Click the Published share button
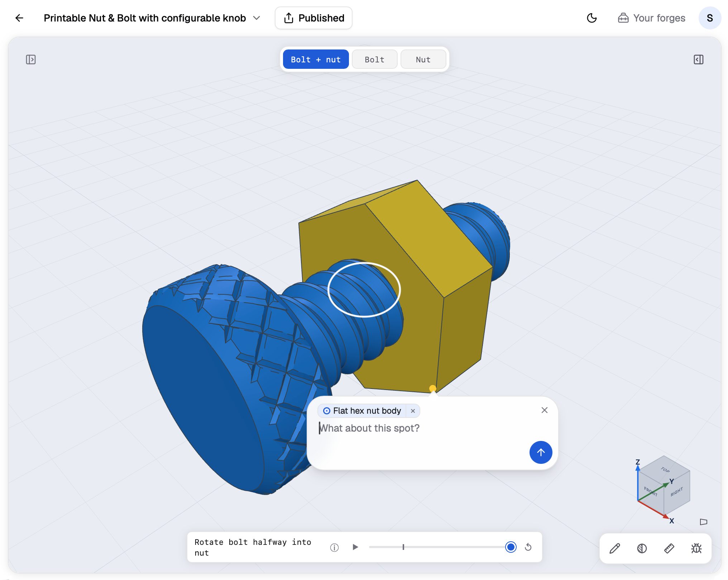The image size is (728, 580). tap(313, 18)
